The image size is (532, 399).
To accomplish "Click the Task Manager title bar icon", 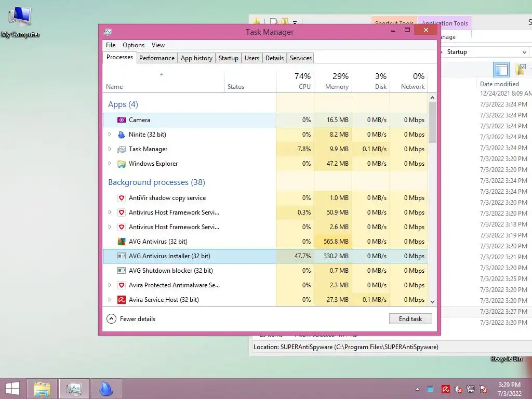I will tap(108, 32).
